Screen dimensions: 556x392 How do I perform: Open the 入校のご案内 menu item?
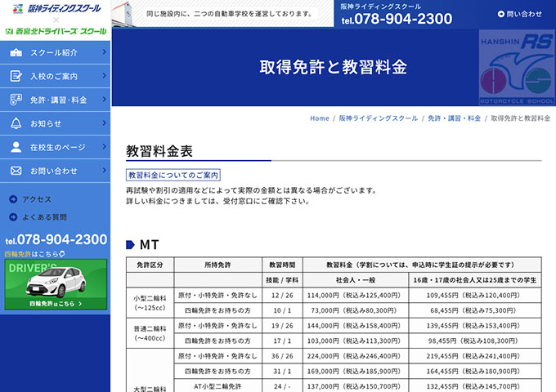[55, 76]
